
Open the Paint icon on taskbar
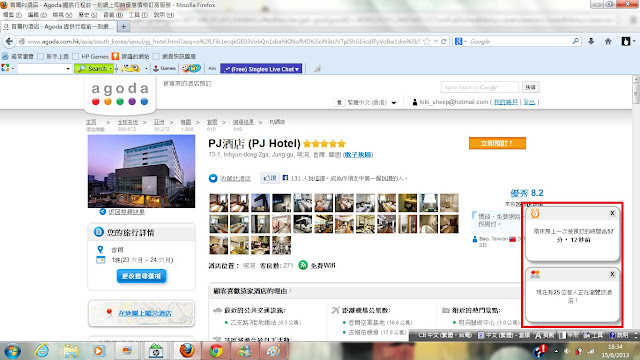click(273, 351)
